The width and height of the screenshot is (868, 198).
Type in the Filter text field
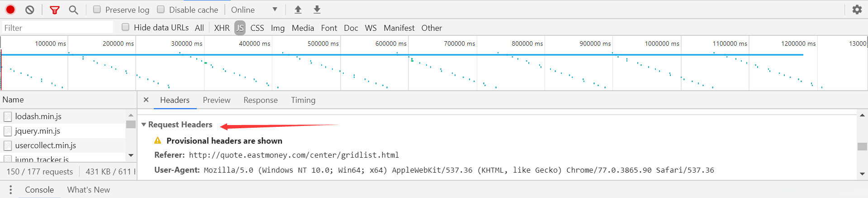[57, 28]
